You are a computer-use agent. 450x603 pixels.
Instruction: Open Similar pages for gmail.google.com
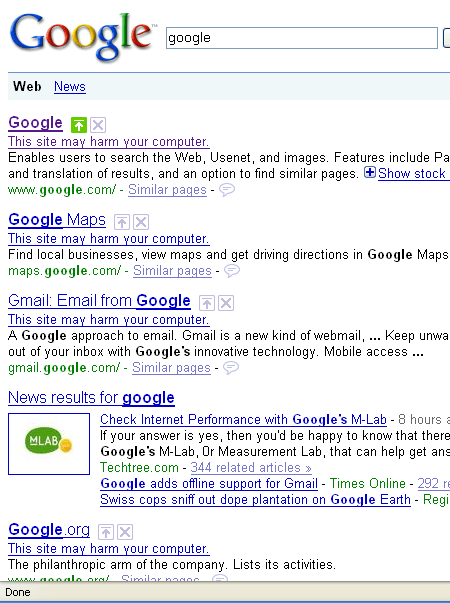172,368
